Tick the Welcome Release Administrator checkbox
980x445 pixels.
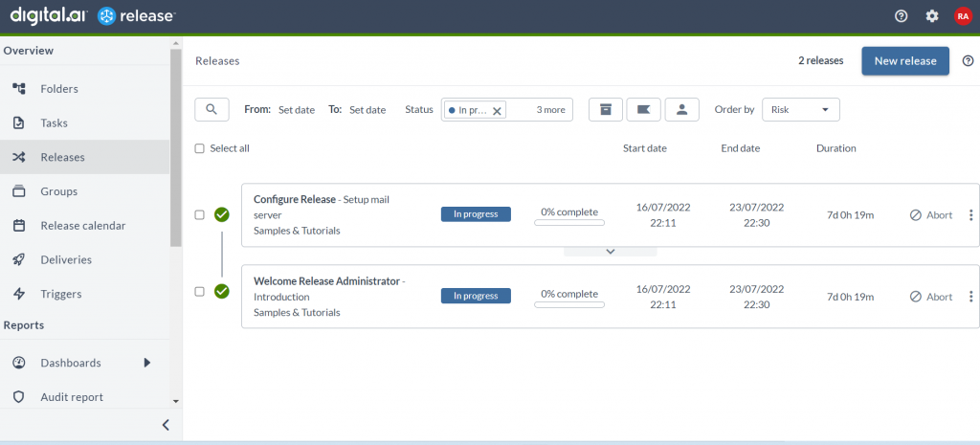(x=199, y=291)
